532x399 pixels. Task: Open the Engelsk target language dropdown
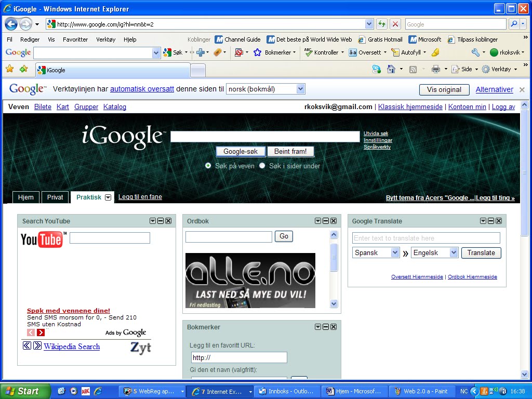[x=454, y=252]
